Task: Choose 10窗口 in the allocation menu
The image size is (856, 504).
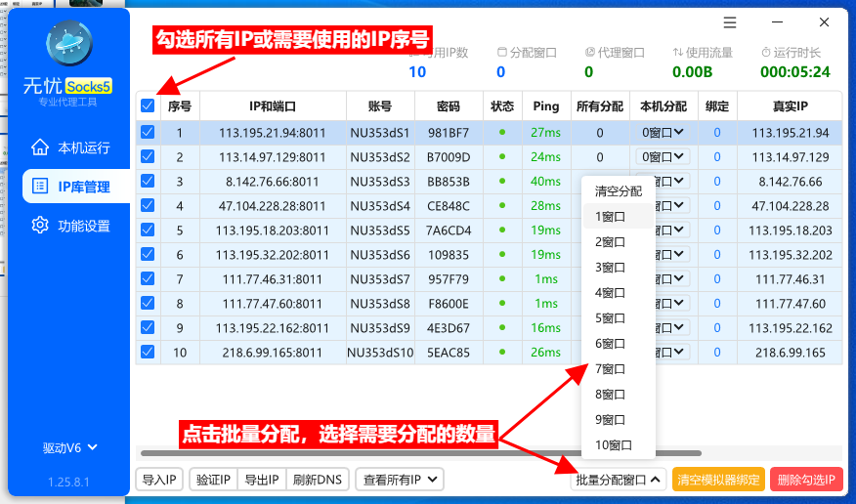Action: click(618, 444)
